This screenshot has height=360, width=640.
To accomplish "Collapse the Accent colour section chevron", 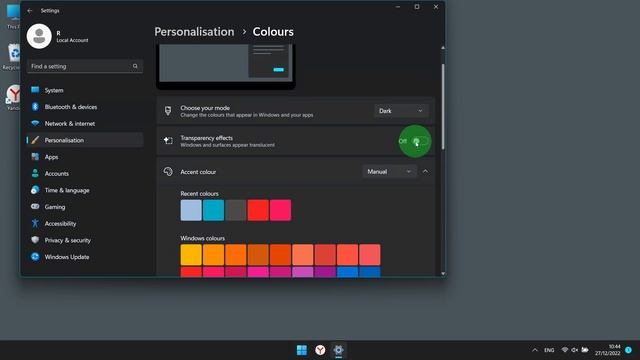I will click(425, 171).
